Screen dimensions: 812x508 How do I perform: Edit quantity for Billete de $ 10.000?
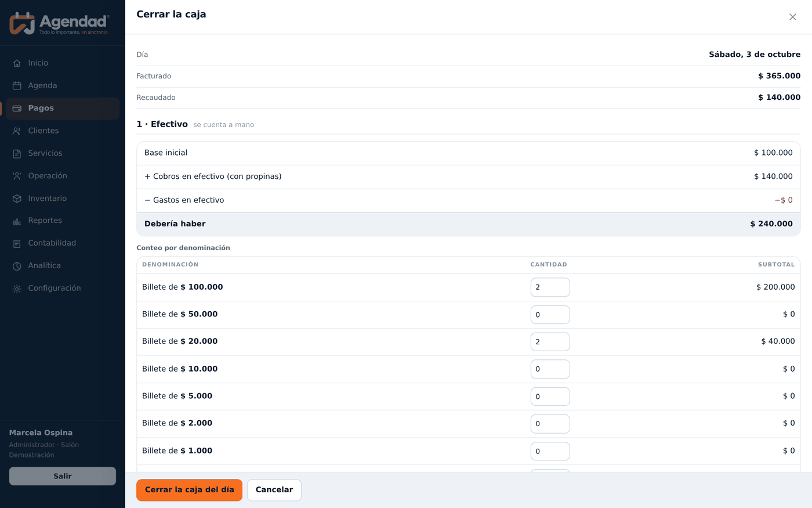[550, 369]
